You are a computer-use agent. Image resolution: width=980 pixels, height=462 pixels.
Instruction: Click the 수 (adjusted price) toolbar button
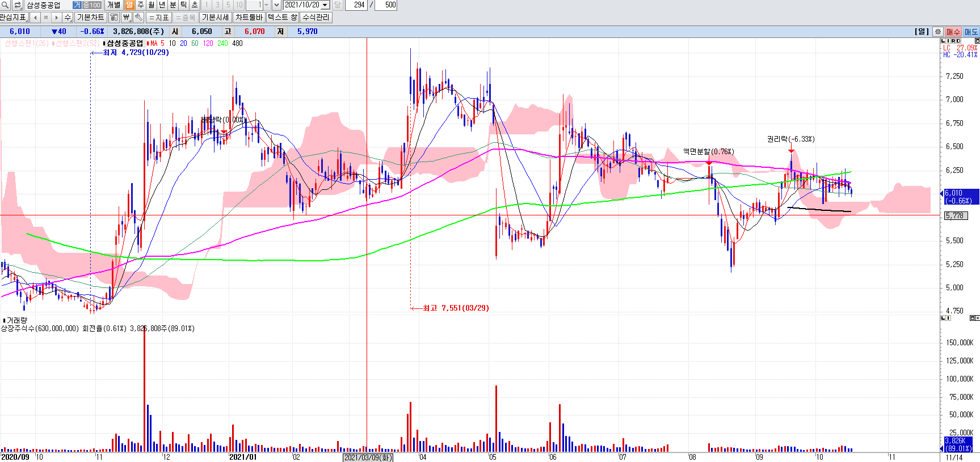[x=68, y=18]
